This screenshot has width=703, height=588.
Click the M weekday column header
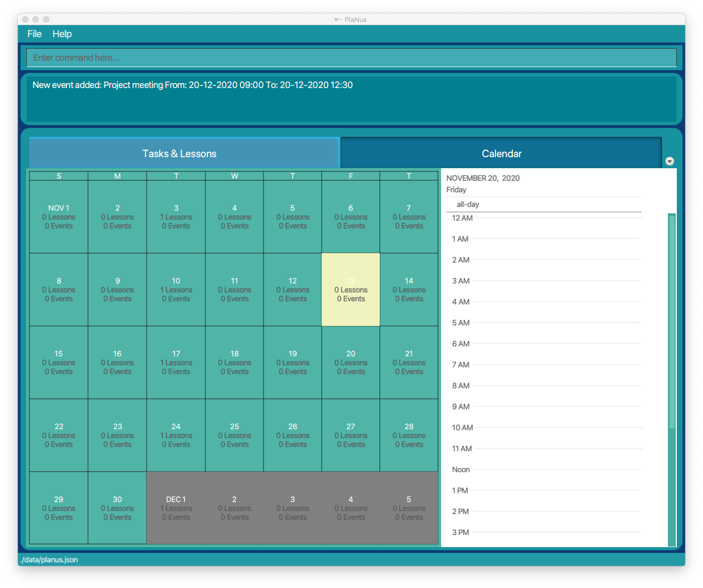(117, 176)
